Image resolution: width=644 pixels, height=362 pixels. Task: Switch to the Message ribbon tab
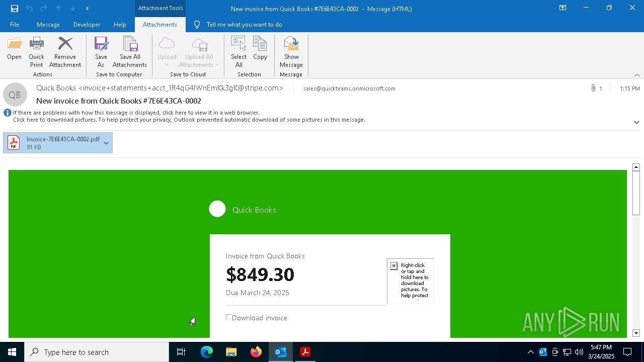[x=48, y=25]
